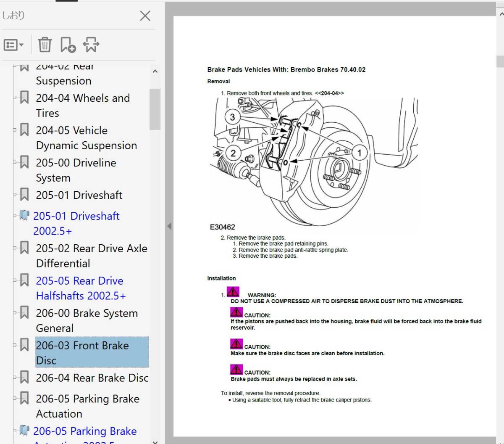Open the blue 206-05 Parking Brake bookmark at bottom

[x=85, y=435]
